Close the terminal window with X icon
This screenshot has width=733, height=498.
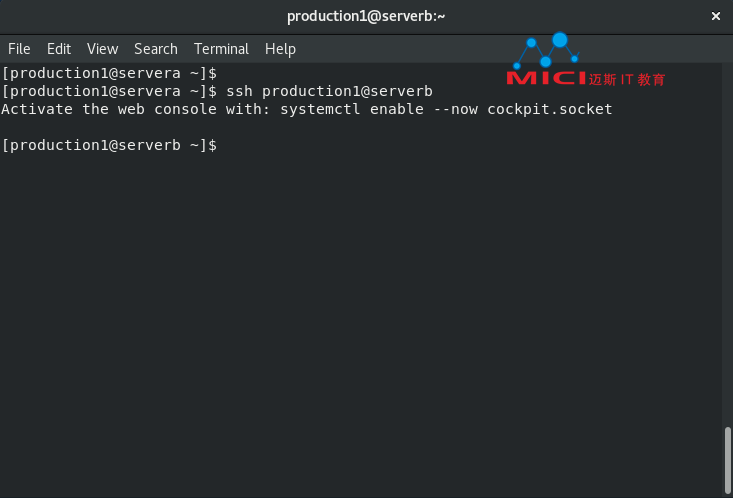tap(715, 16)
